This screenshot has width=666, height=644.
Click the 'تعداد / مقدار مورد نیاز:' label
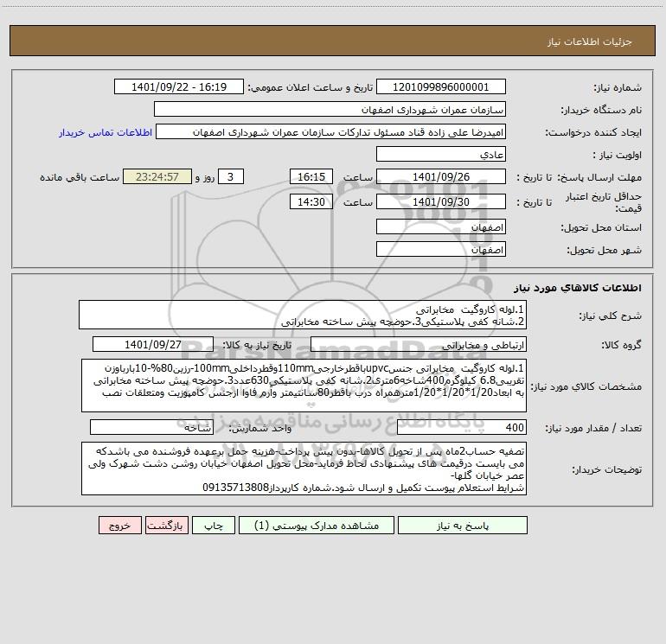[593, 429]
